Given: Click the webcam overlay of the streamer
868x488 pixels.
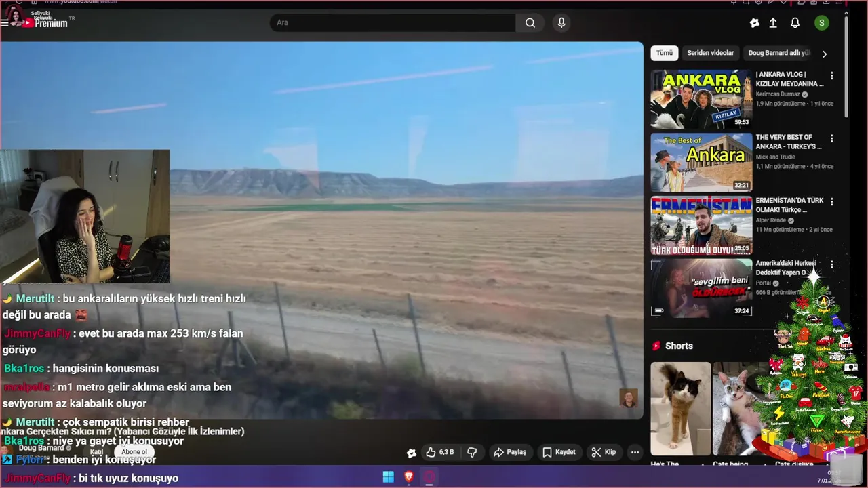Looking at the screenshot, I should [x=85, y=216].
